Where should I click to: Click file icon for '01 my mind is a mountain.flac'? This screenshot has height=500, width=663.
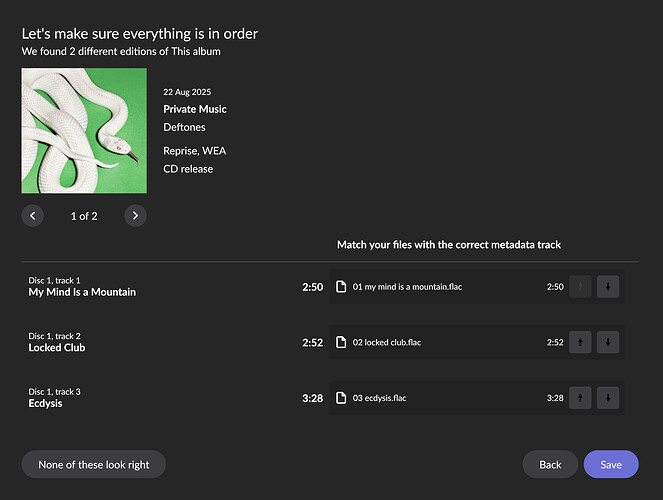342,287
